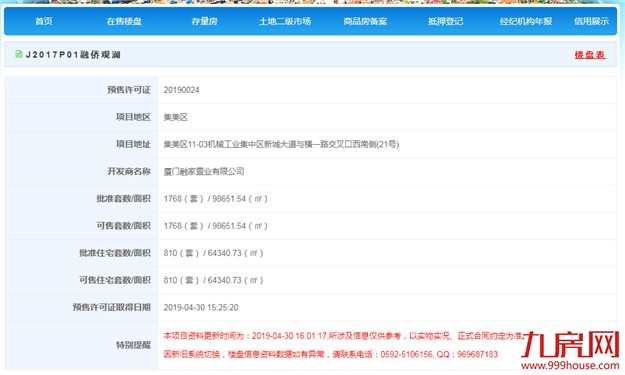Click the green document icon beside J2017P01
The width and height of the screenshot is (625, 375).
19,54
